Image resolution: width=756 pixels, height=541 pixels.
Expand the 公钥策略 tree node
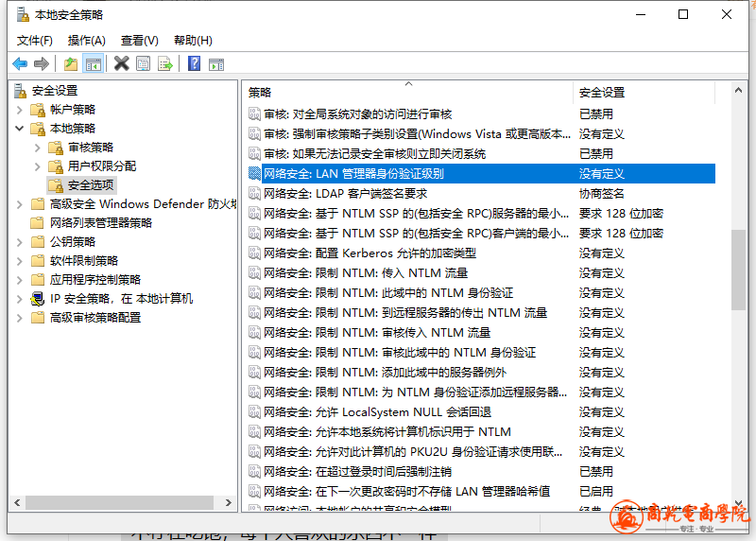19,242
